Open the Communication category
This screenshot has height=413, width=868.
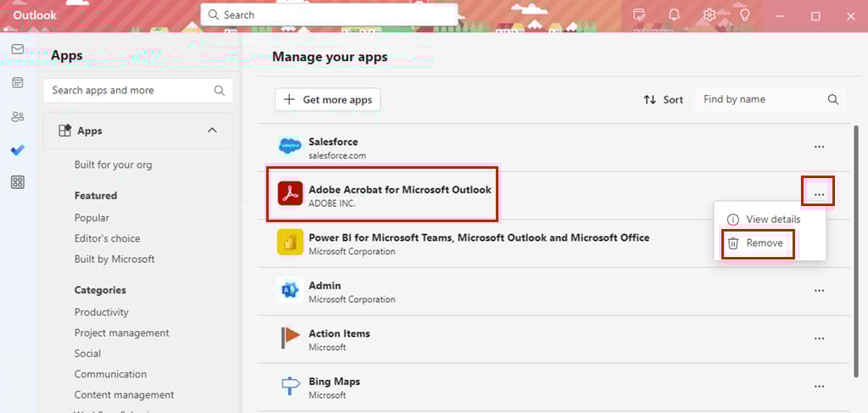111,374
